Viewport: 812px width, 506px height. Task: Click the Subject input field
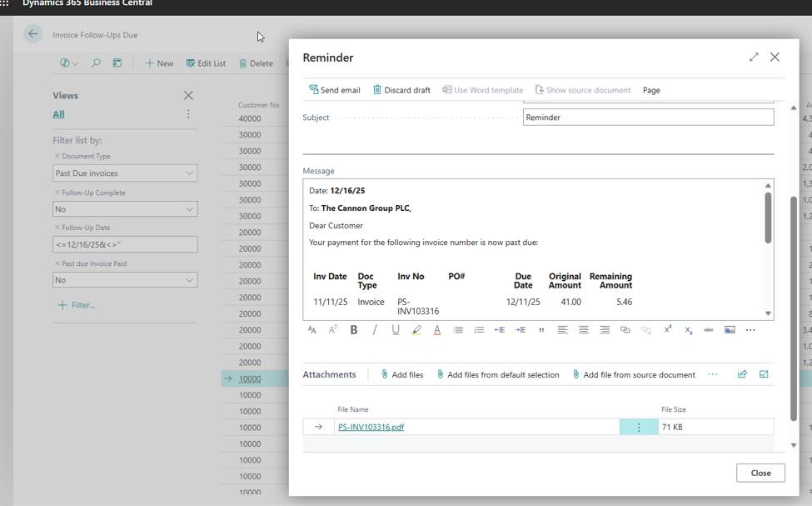coord(649,118)
